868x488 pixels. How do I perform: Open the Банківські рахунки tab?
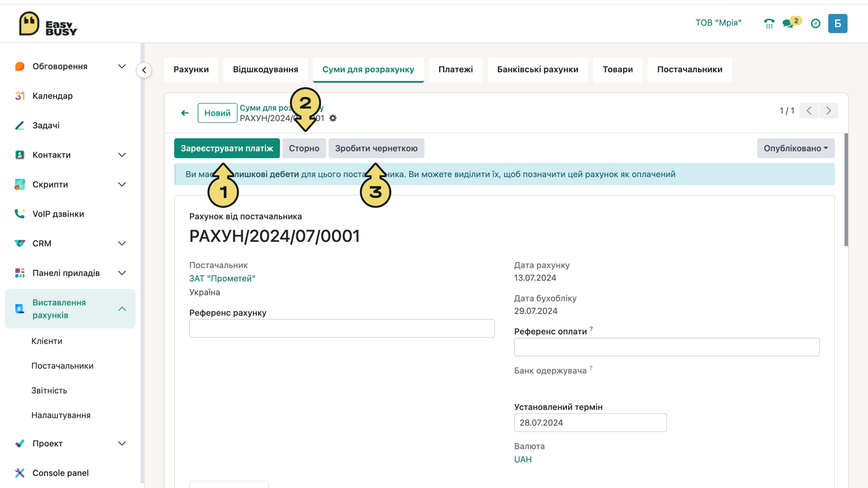point(538,70)
